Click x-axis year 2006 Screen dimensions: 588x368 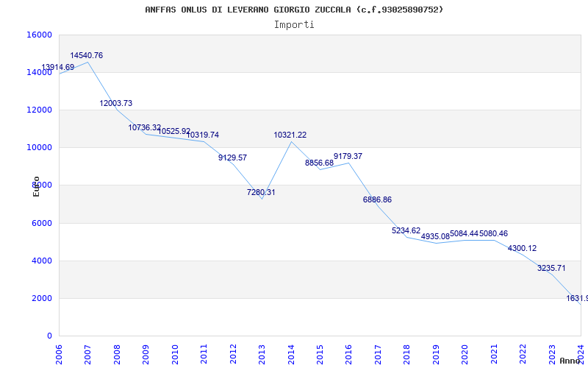click(x=59, y=353)
